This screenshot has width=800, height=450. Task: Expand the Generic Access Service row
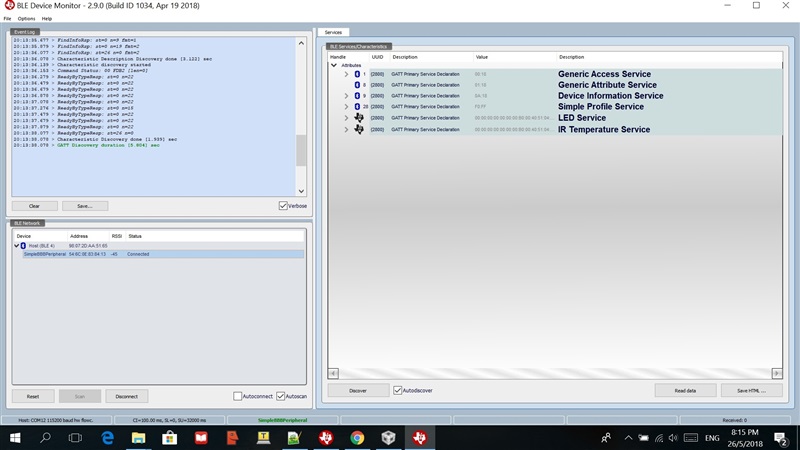(x=346, y=74)
